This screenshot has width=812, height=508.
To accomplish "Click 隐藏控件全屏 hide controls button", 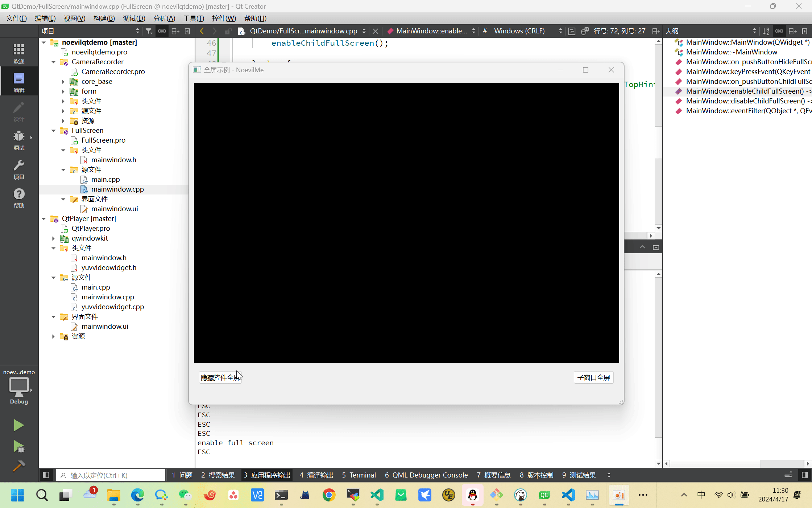I will coord(220,377).
